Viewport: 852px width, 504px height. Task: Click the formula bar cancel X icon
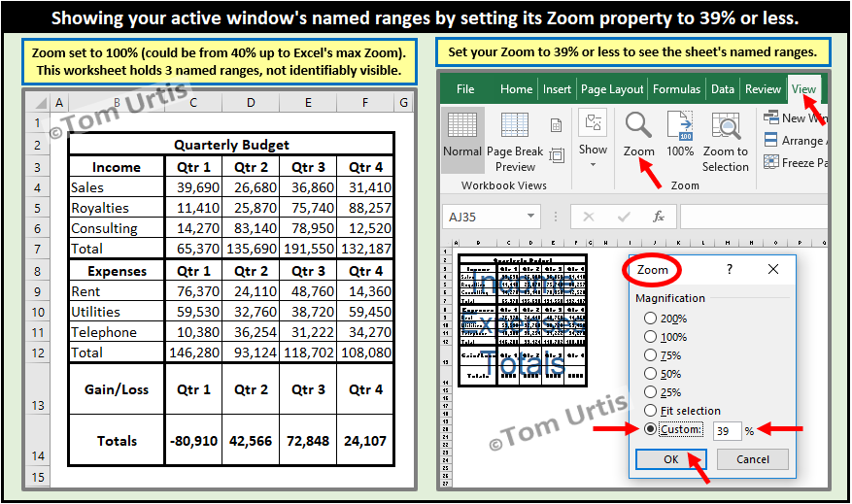click(x=589, y=218)
